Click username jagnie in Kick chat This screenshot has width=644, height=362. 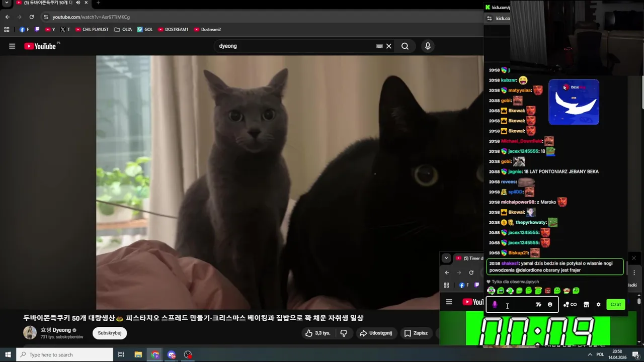coord(515,171)
